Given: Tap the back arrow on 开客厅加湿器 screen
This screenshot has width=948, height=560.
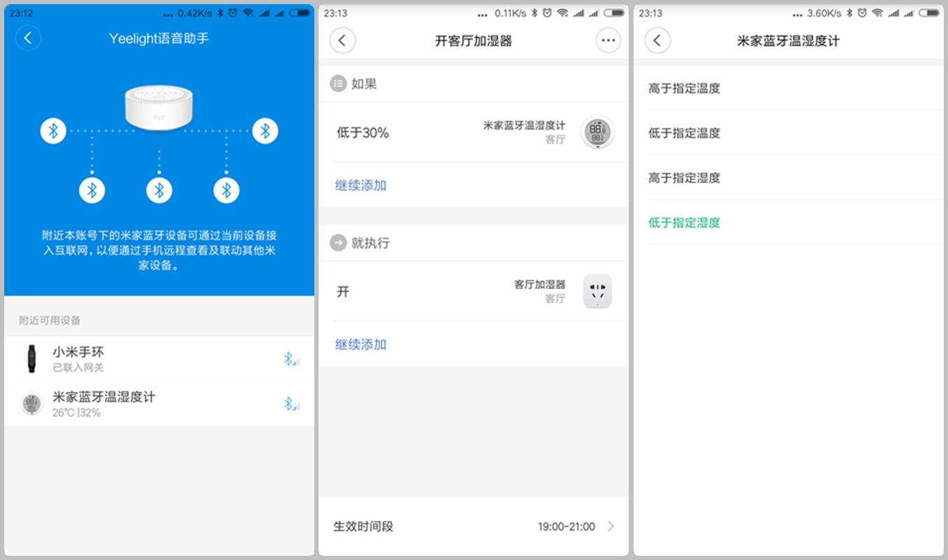Looking at the screenshot, I should pyautogui.click(x=342, y=41).
